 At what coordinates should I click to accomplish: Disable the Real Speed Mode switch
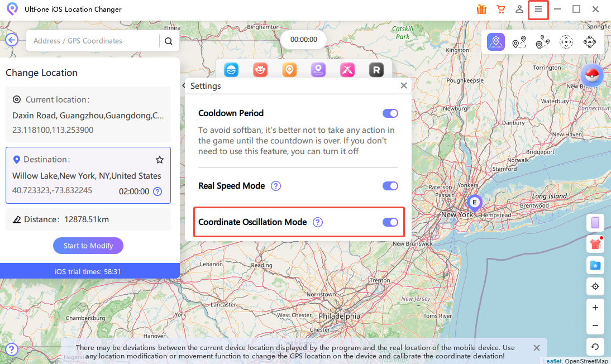[390, 186]
